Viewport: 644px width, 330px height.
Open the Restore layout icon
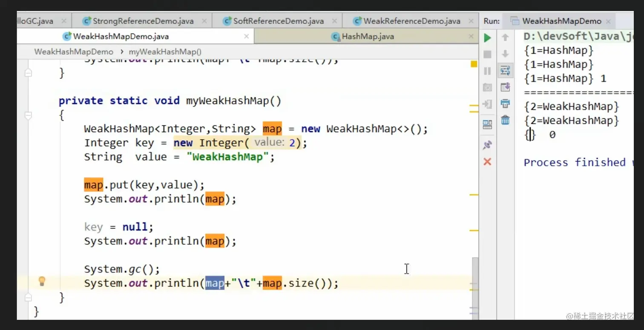(x=487, y=124)
